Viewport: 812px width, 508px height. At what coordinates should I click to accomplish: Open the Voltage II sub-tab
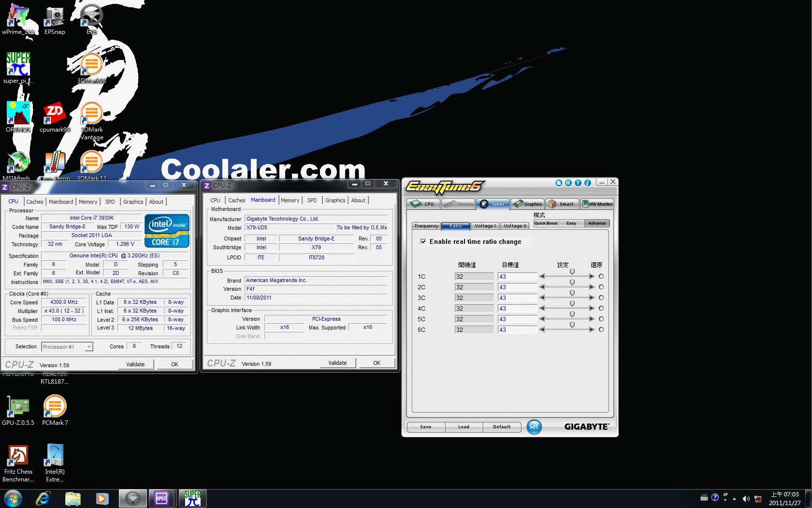(515, 226)
